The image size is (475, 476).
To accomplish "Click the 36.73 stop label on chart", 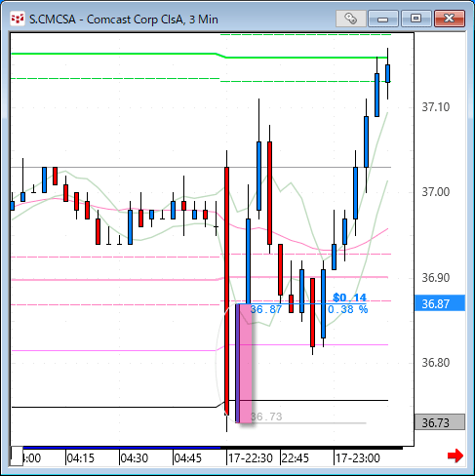I will click(x=266, y=416).
